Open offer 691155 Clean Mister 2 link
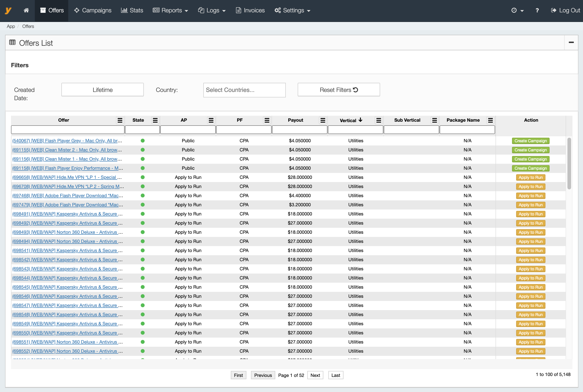Screen dimensions: 583x392 67,150
